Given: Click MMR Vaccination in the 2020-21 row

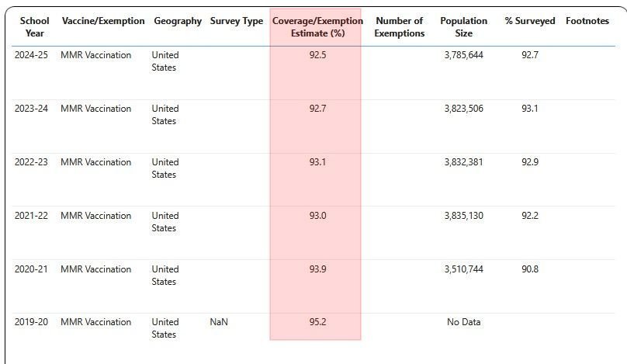Looking at the screenshot, I should click(95, 269).
